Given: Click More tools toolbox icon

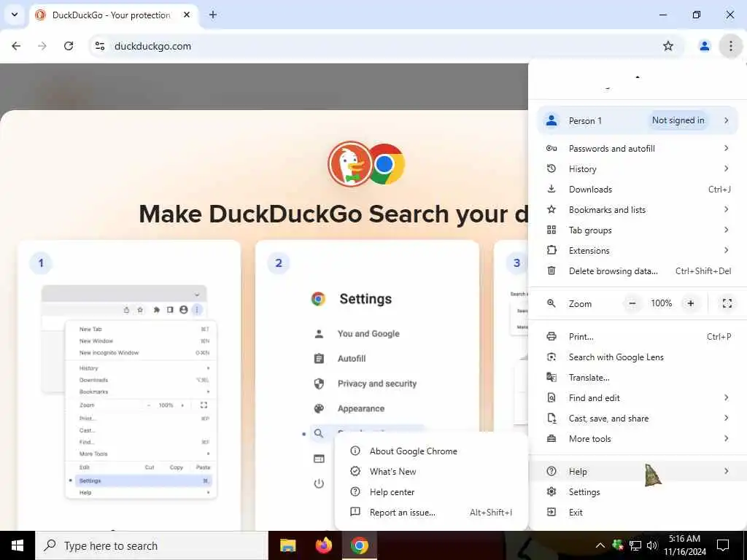Looking at the screenshot, I should (x=551, y=439).
